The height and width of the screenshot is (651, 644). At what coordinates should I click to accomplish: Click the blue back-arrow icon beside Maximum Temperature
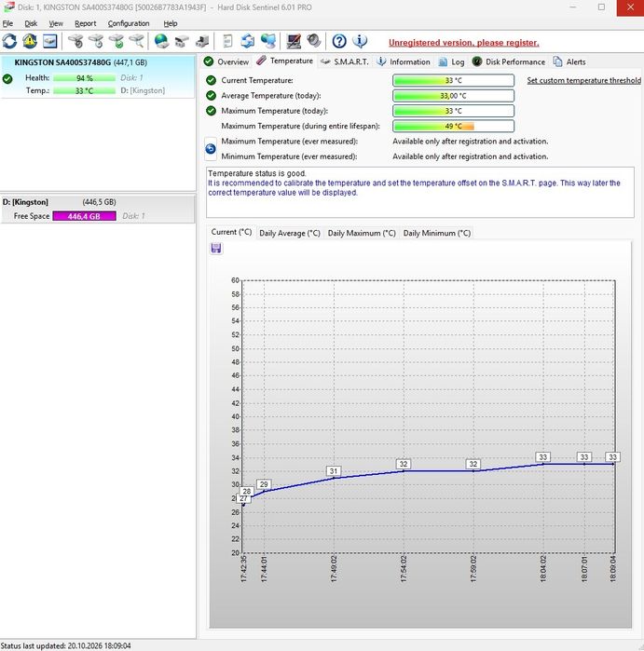(211, 149)
